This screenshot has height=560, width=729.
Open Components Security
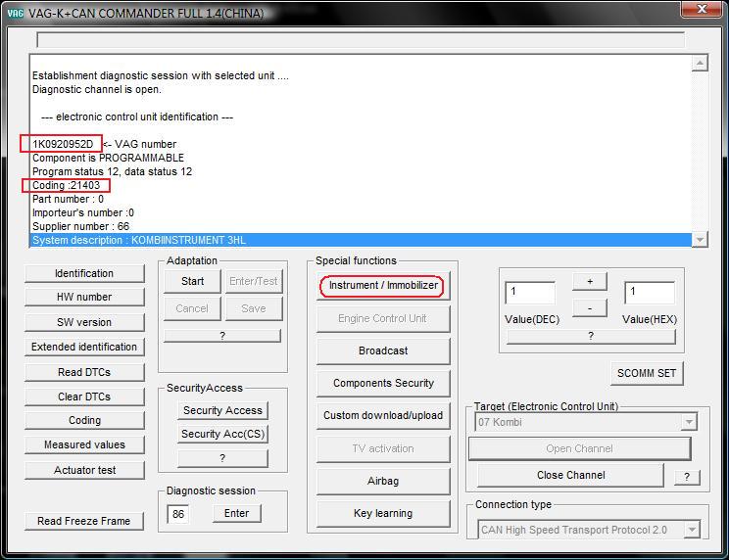point(383,384)
